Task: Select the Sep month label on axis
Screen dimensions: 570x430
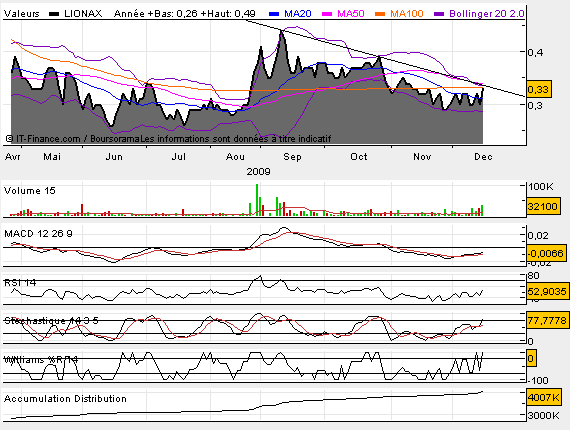Action: pos(292,157)
